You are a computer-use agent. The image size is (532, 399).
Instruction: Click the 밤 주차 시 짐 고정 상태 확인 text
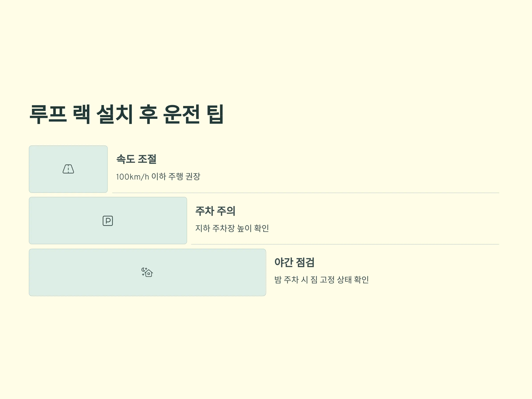click(x=321, y=280)
